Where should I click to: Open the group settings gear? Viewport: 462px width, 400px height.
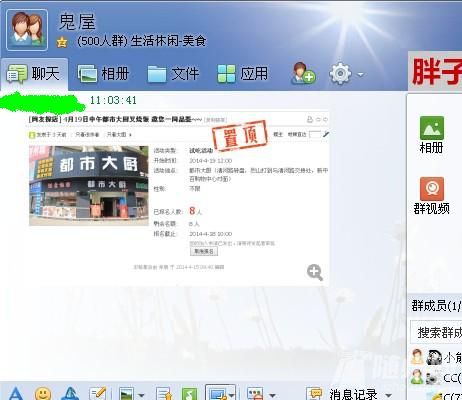coord(340,74)
